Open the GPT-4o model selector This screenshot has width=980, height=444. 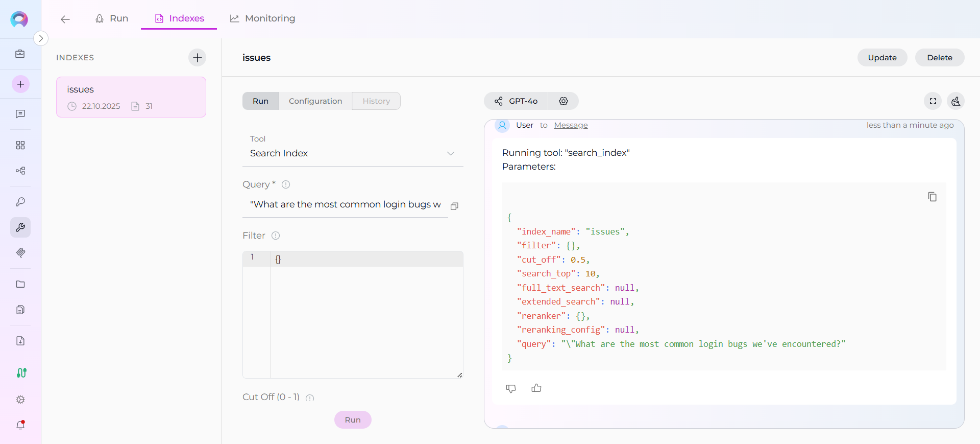[x=516, y=101]
